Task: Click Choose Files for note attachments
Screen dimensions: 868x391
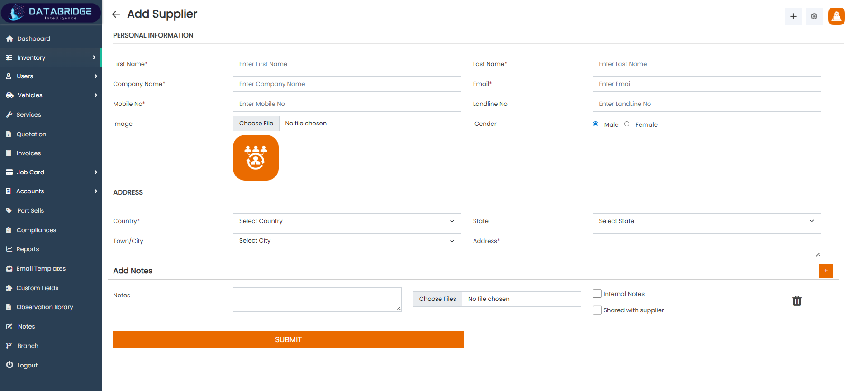Action: (437, 299)
